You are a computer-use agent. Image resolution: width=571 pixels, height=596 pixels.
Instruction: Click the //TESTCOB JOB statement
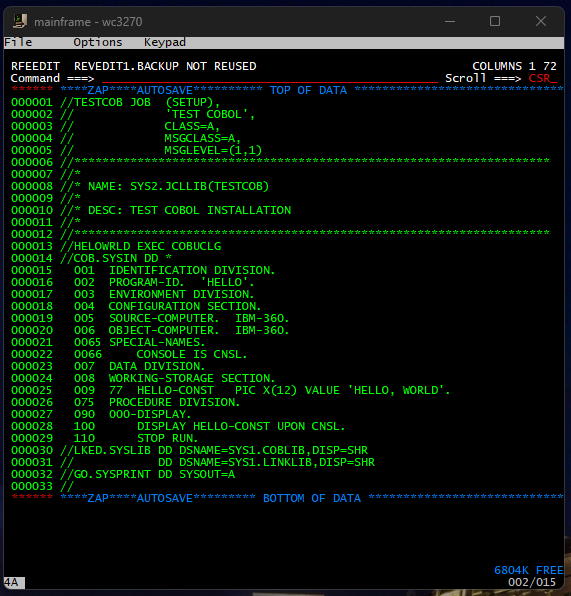[140, 102]
